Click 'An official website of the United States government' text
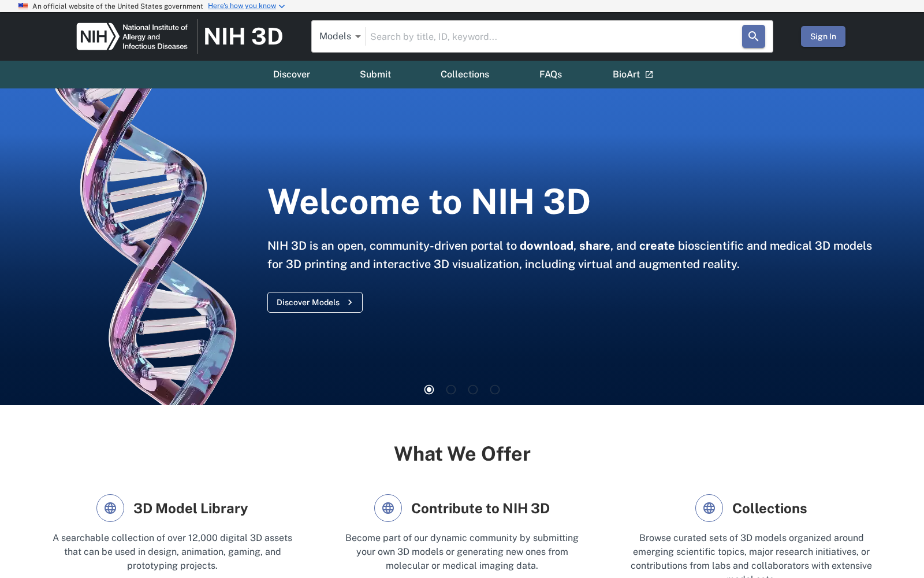 (x=118, y=6)
